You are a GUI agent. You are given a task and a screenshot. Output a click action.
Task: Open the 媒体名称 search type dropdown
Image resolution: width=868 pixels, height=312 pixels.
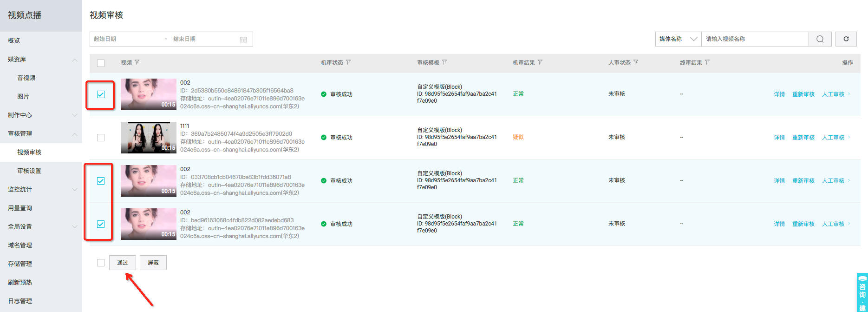(x=678, y=39)
